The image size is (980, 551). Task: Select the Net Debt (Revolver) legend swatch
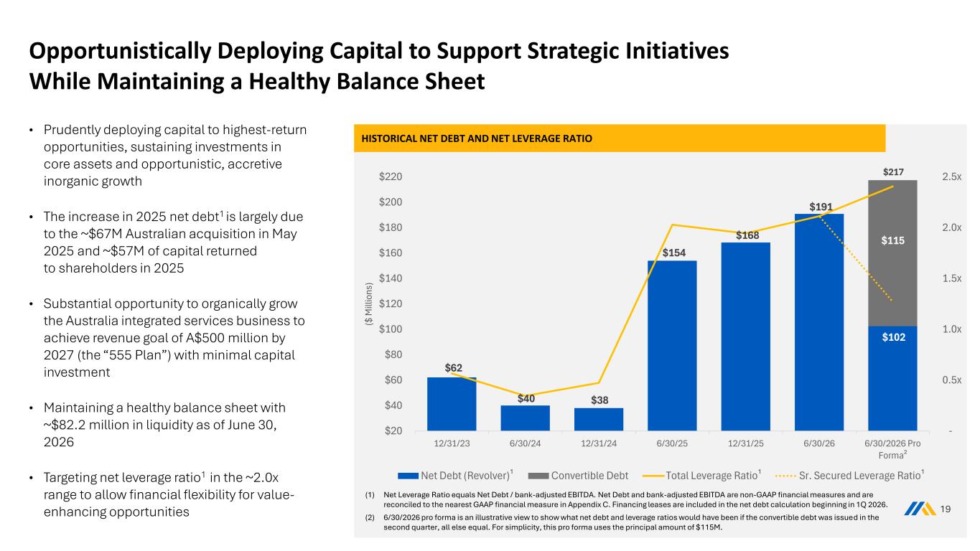click(x=408, y=476)
